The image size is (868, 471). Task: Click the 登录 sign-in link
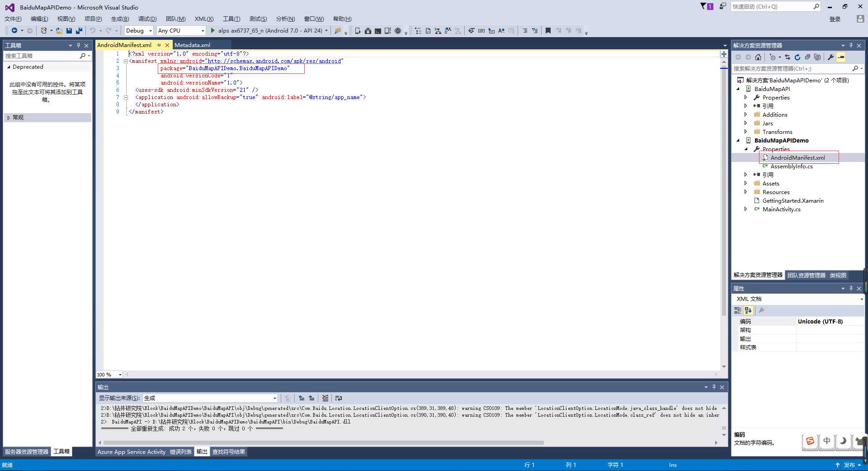[835, 19]
